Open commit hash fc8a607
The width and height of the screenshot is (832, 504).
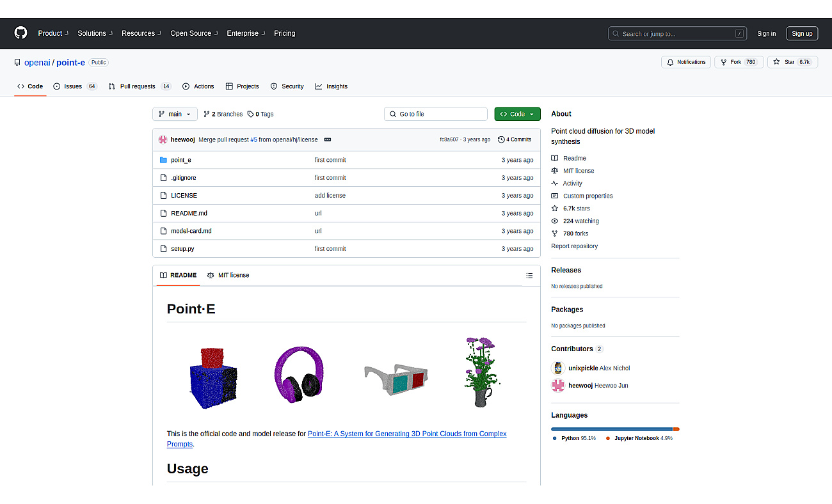[449, 139]
